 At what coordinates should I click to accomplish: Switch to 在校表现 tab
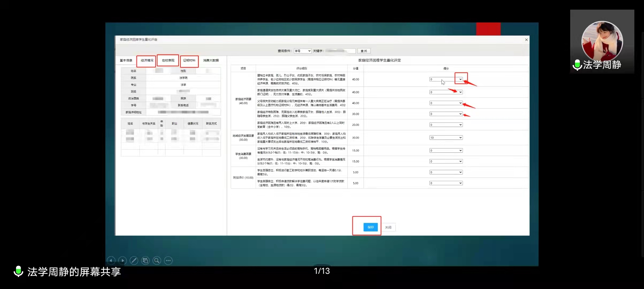[x=168, y=60]
